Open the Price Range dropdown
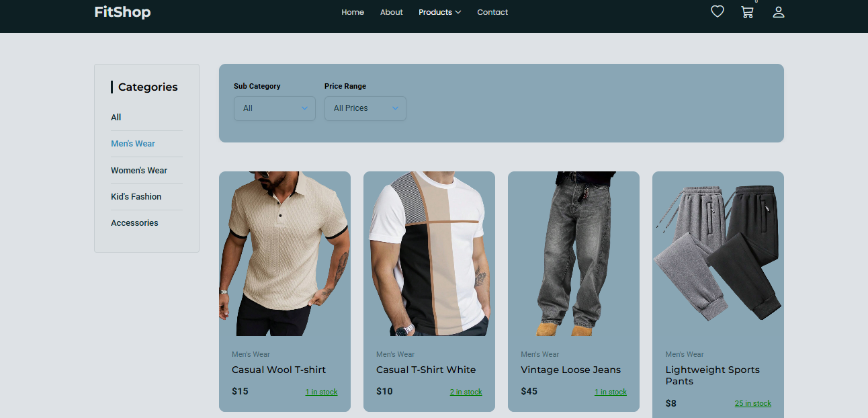 365,108
